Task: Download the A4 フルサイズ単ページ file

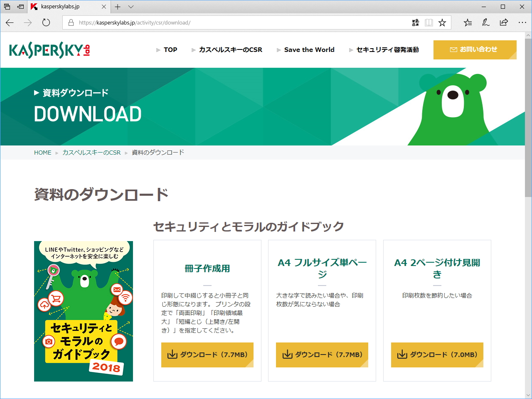Action: [x=322, y=355]
